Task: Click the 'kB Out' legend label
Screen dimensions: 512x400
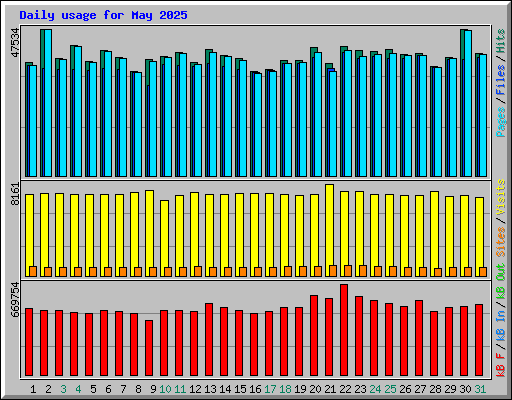Action: click(501, 281)
